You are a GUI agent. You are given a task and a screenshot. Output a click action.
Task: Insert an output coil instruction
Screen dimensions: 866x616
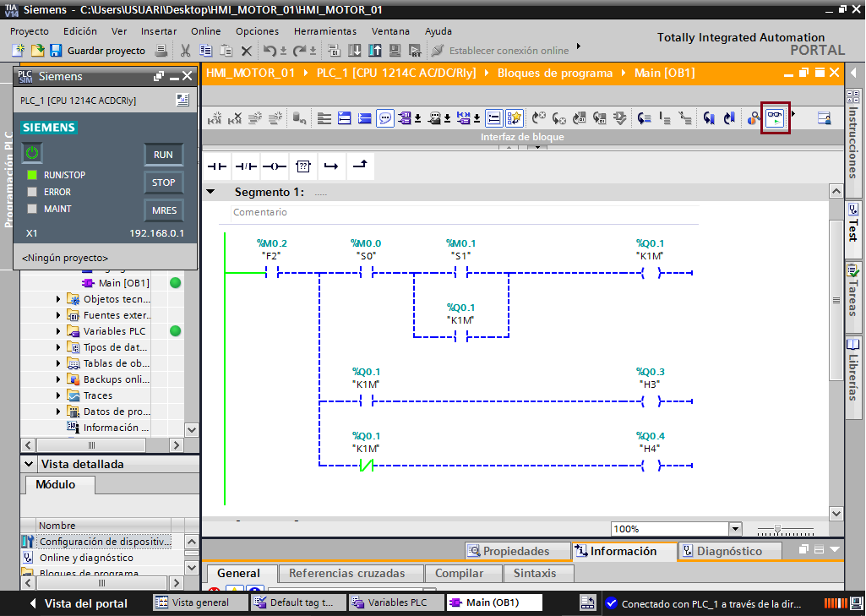click(274, 166)
